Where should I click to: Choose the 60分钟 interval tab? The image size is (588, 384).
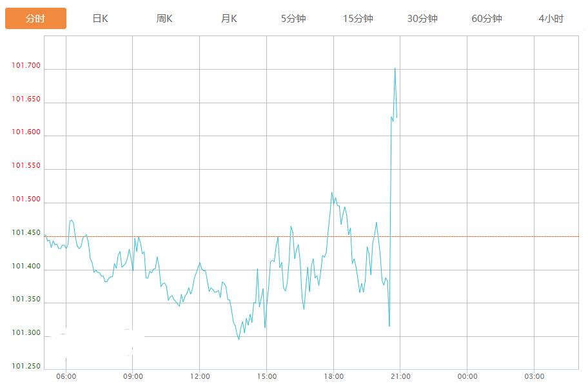point(487,19)
